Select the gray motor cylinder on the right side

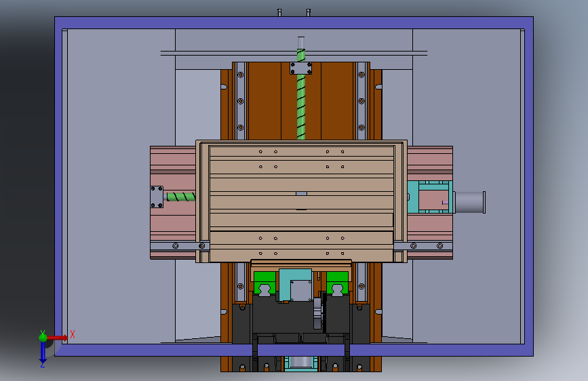[470, 203]
